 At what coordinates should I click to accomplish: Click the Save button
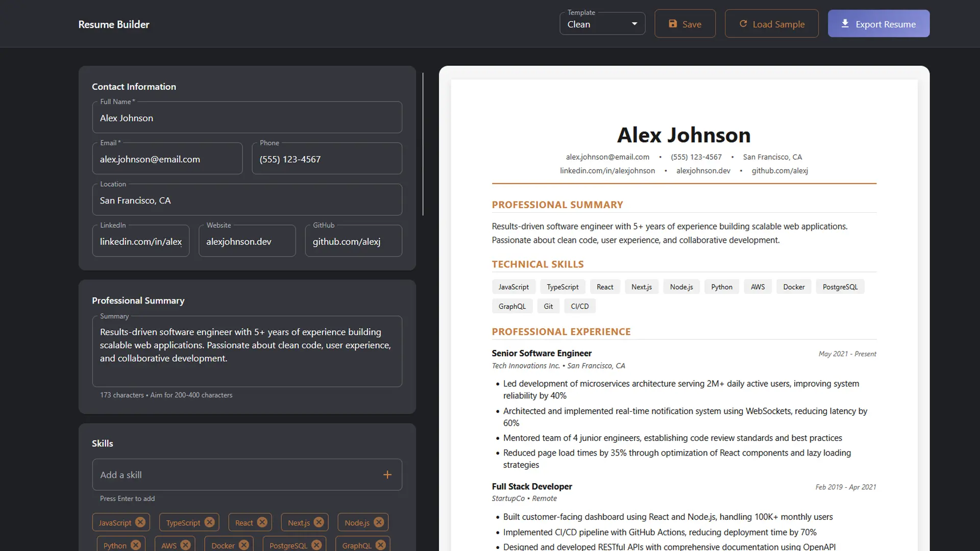click(x=685, y=23)
